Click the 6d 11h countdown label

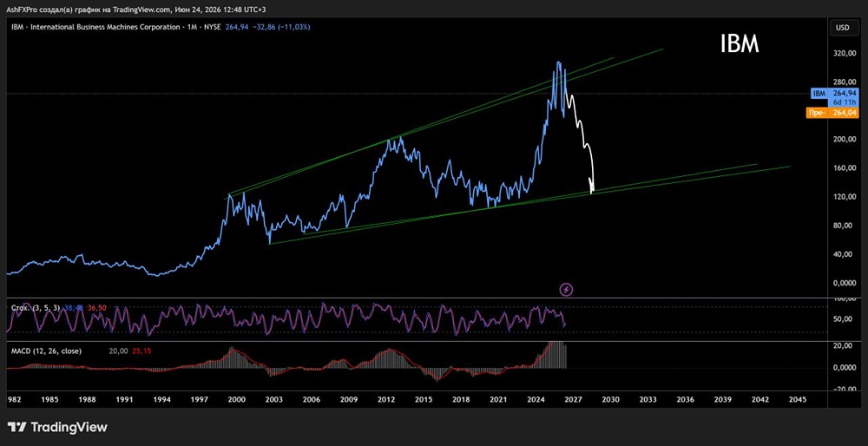845,103
